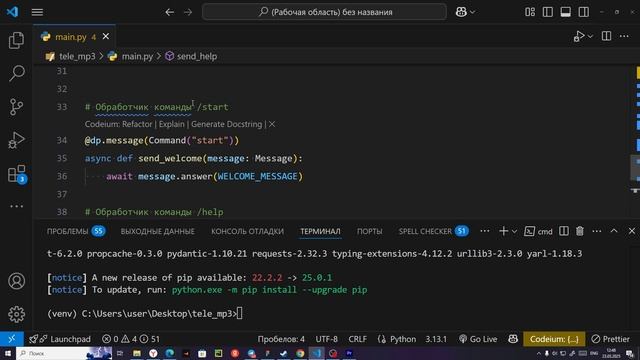Create a new terminal
The height and width of the screenshot is (360, 640).
point(503,231)
